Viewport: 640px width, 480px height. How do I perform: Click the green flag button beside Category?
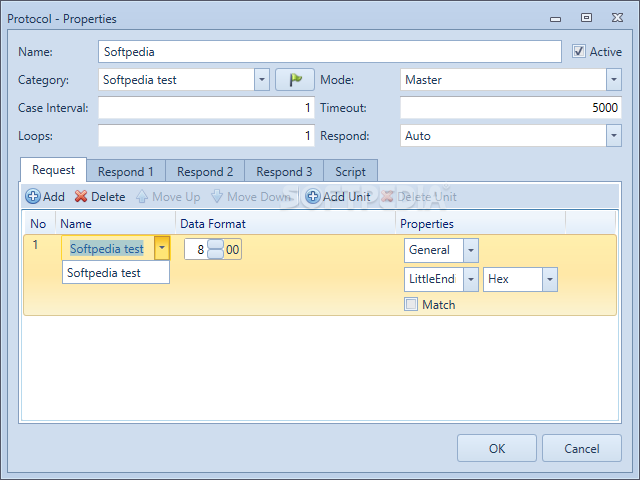tap(295, 80)
